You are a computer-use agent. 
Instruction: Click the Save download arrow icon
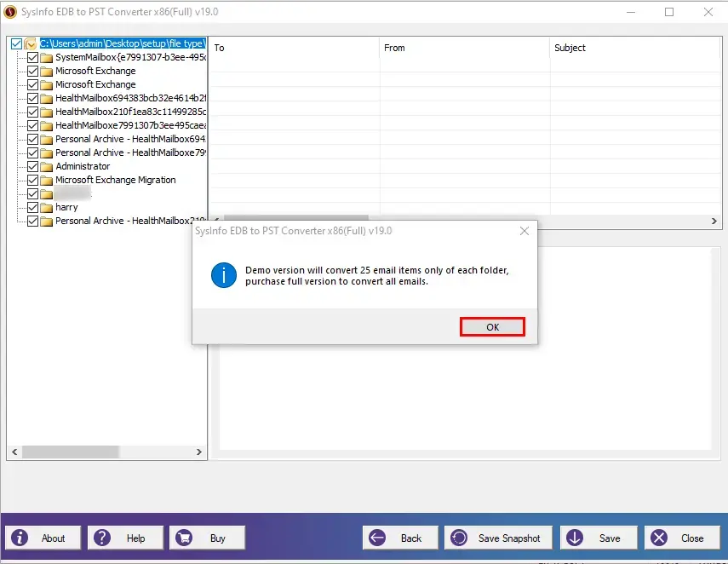[575, 538]
